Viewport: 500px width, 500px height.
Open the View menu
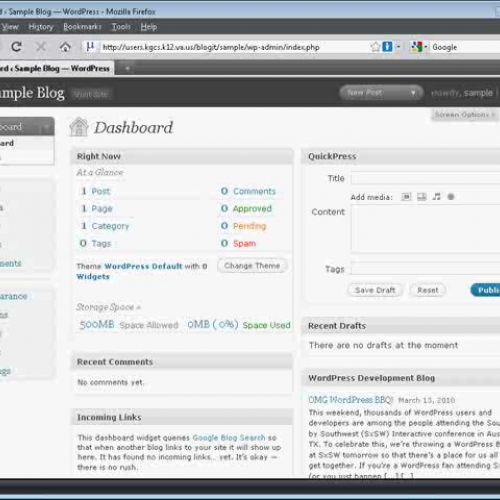(10, 27)
